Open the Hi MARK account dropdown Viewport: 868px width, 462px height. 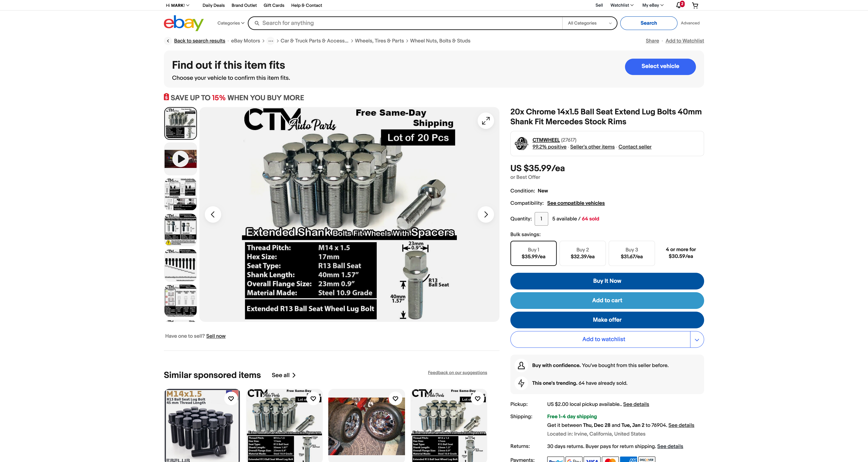(178, 5)
